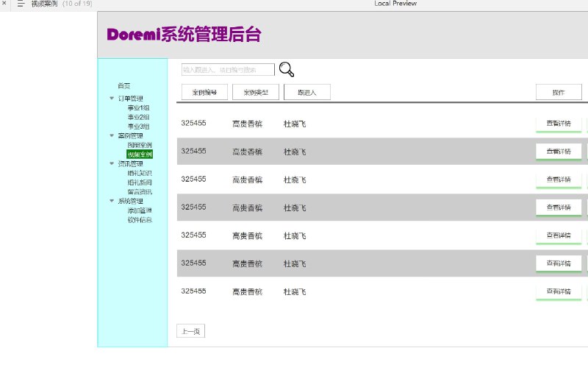Click the 案例类型 column header button
This screenshot has width=588, height=387.
256,92
